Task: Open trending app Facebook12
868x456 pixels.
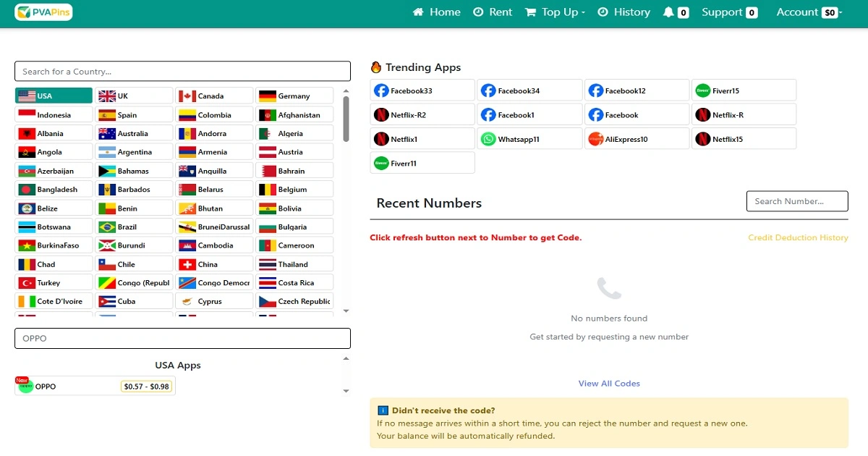Action: click(x=637, y=90)
